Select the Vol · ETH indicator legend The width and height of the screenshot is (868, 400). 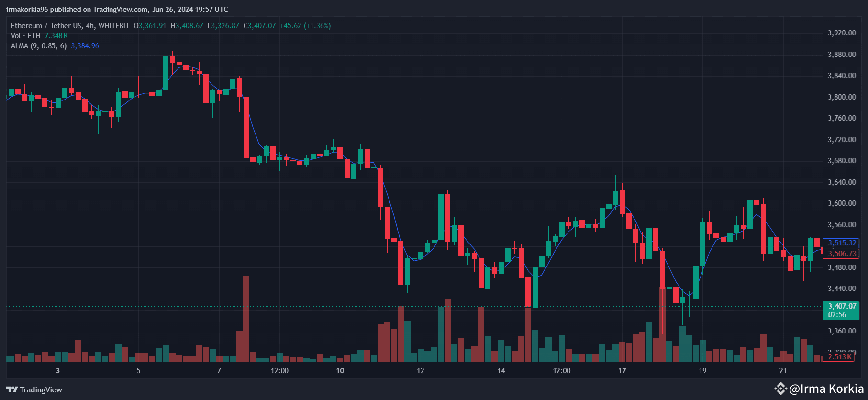[25, 36]
